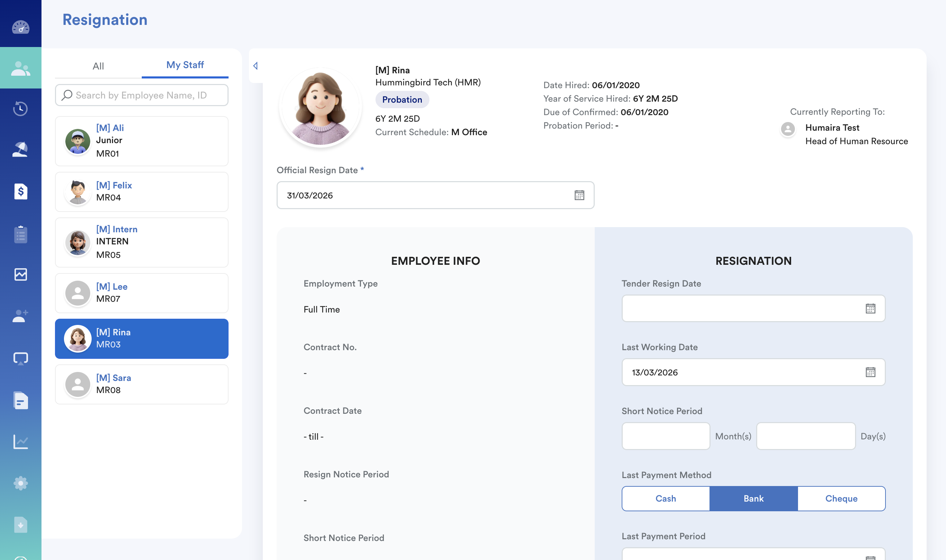Open calendar picker for Official Resign Date
Viewport: 946px width, 560px height.
pos(579,195)
